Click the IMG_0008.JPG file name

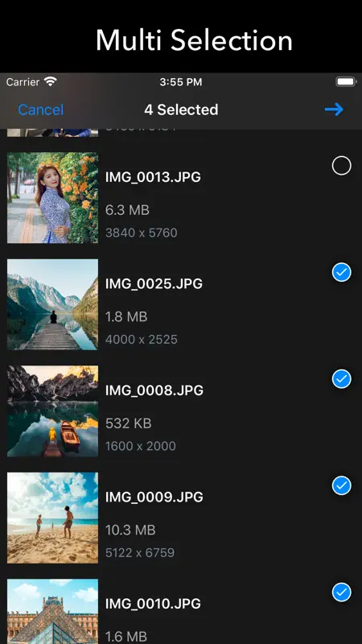pyautogui.click(x=154, y=390)
